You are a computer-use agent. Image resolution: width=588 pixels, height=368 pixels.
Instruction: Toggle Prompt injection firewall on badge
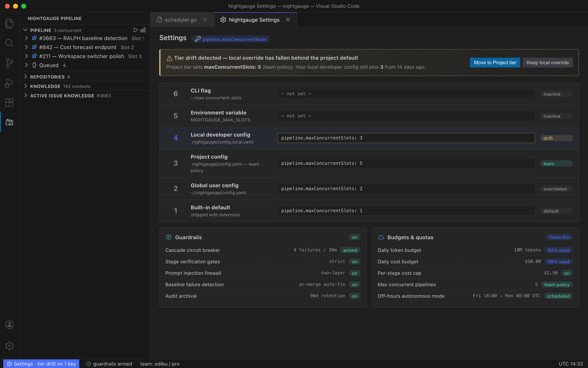[354, 273]
